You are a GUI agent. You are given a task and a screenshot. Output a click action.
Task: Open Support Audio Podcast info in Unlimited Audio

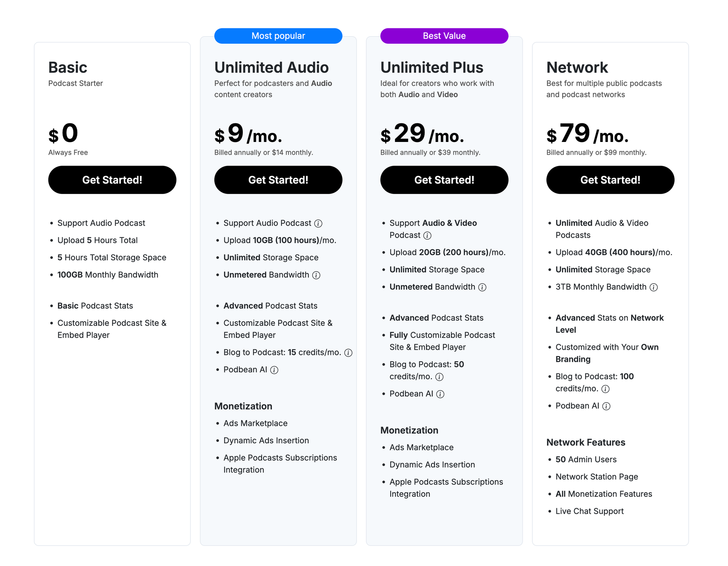click(x=318, y=223)
